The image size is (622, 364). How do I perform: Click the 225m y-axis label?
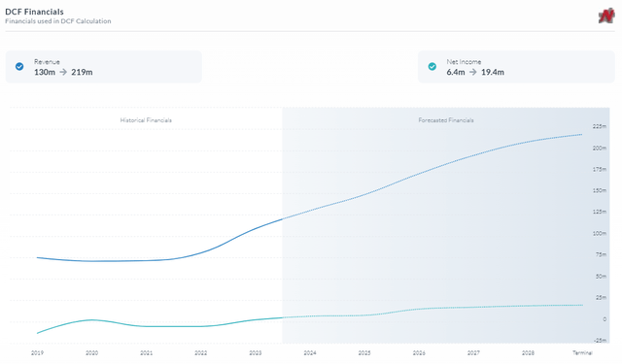tap(600, 126)
